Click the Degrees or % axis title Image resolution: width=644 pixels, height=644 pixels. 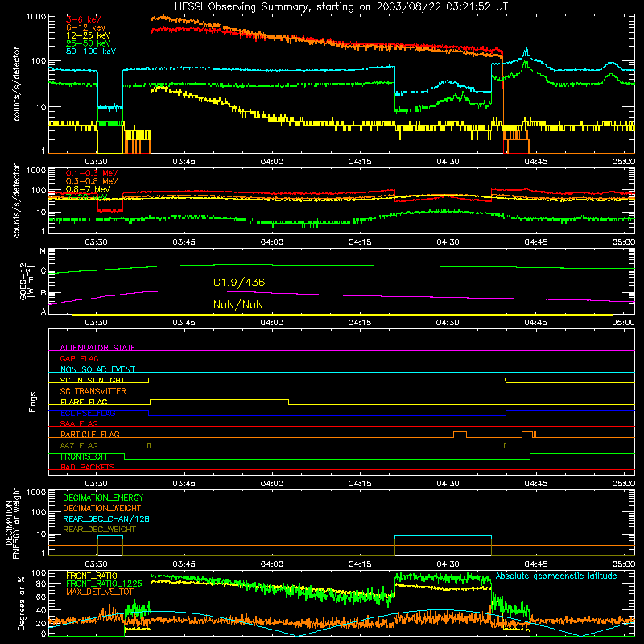(x=21, y=603)
